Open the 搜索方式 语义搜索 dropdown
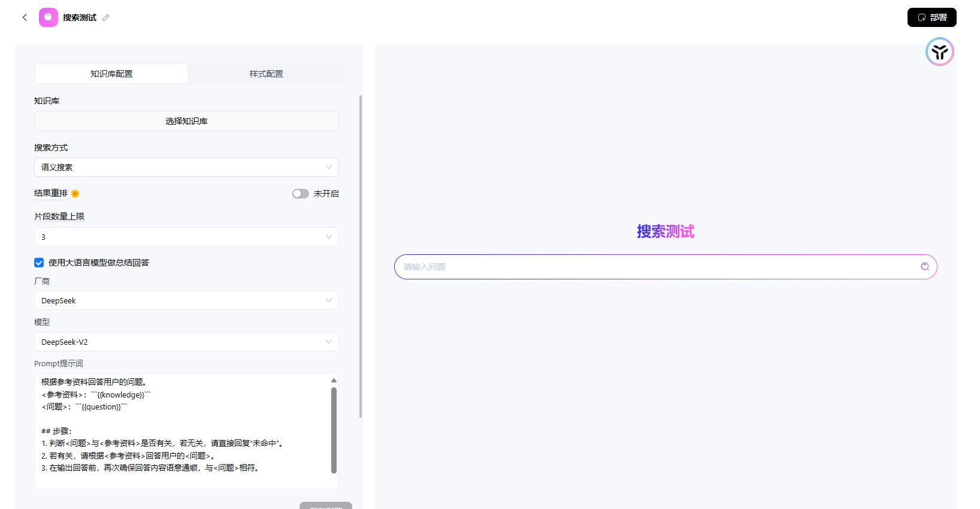The width and height of the screenshot is (980, 509). click(x=186, y=167)
